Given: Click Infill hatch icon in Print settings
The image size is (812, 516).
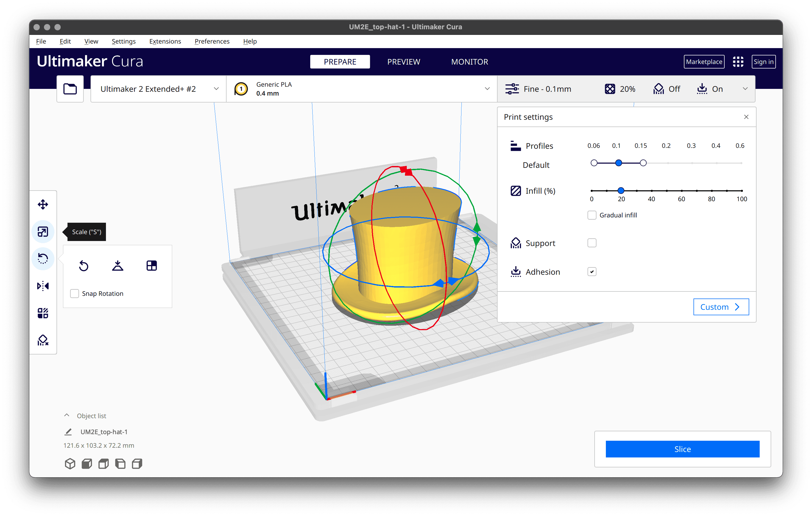Looking at the screenshot, I should 516,191.
